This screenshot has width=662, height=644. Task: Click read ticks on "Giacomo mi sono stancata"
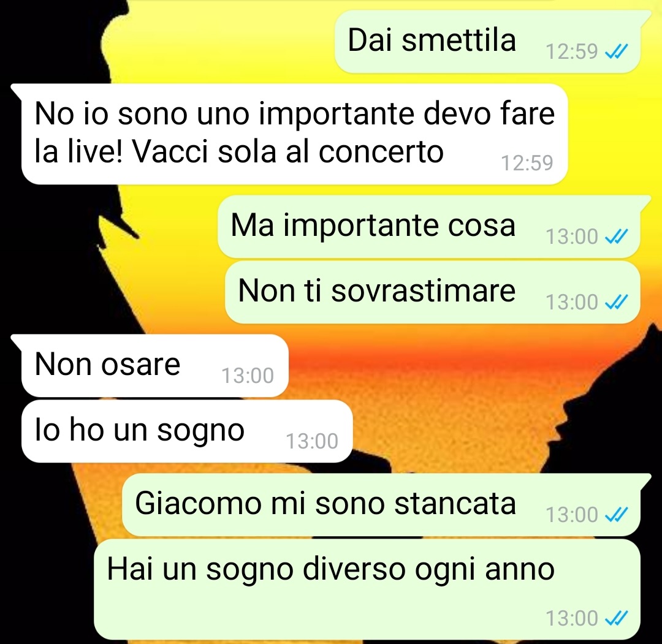(x=617, y=515)
